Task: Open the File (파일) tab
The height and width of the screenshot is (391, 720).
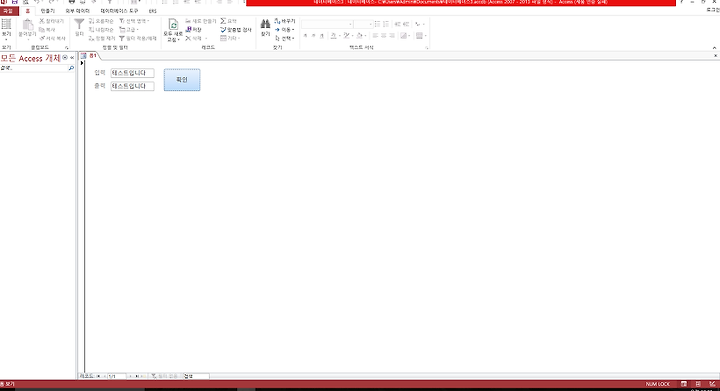Action: [8, 11]
